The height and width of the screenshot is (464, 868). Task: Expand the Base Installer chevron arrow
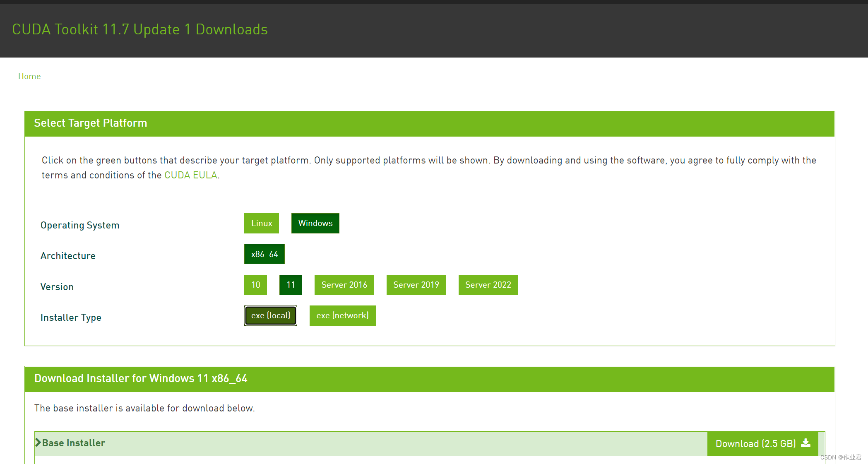click(38, 442)
